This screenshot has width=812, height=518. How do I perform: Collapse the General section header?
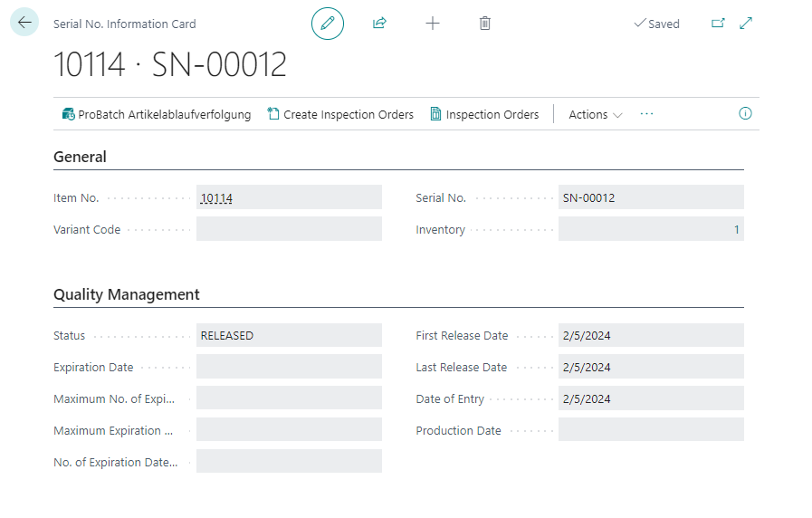tap(80, 157)
